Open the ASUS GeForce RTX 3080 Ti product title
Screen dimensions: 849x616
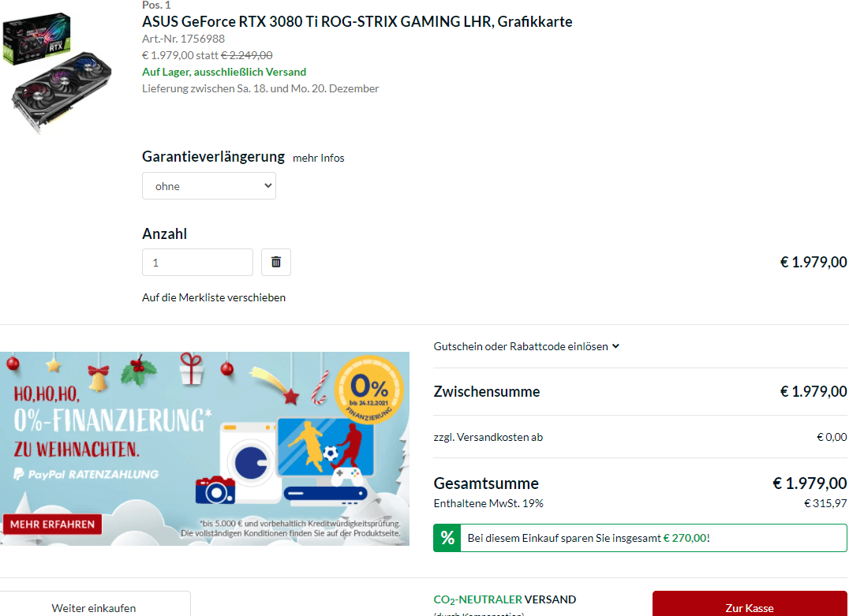point(357,21)
